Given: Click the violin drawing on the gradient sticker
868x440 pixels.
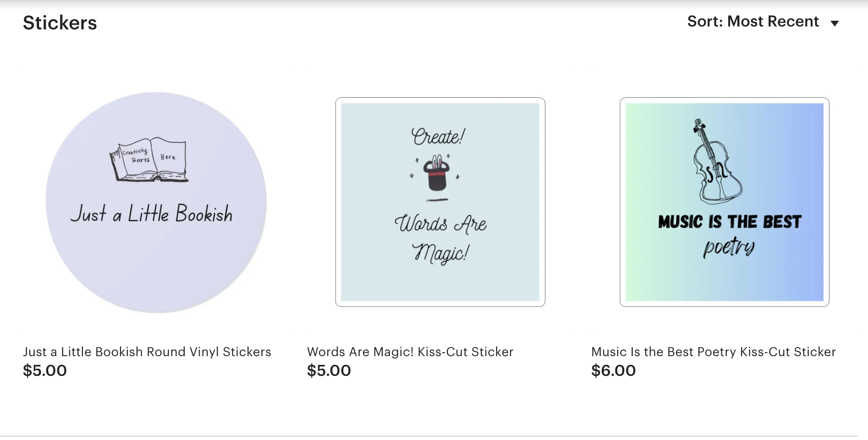Looking at the screenshot, I should 714,161.
